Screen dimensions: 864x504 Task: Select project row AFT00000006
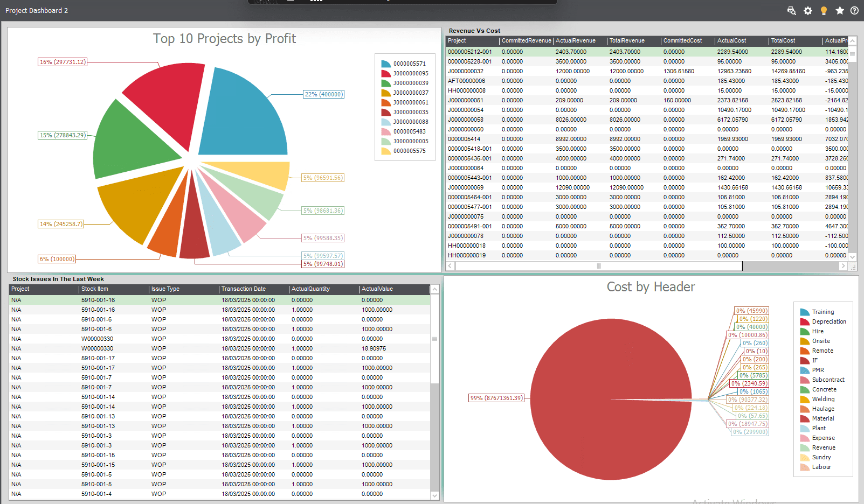647,81
